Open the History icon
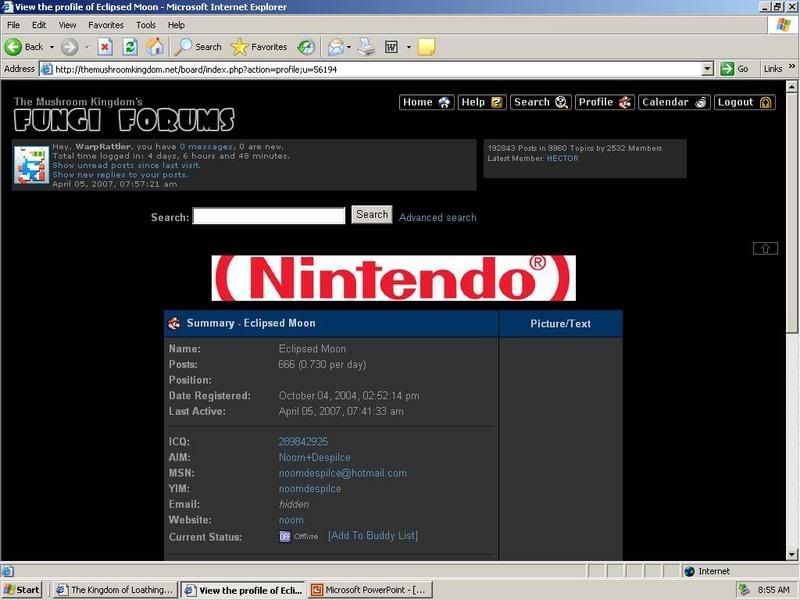Viewport: 800px width, 600px height. (x=306, y=47)
